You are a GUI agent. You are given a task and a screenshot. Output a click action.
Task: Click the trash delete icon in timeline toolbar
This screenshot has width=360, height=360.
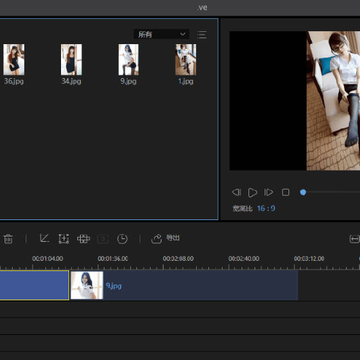click(8, 239)
